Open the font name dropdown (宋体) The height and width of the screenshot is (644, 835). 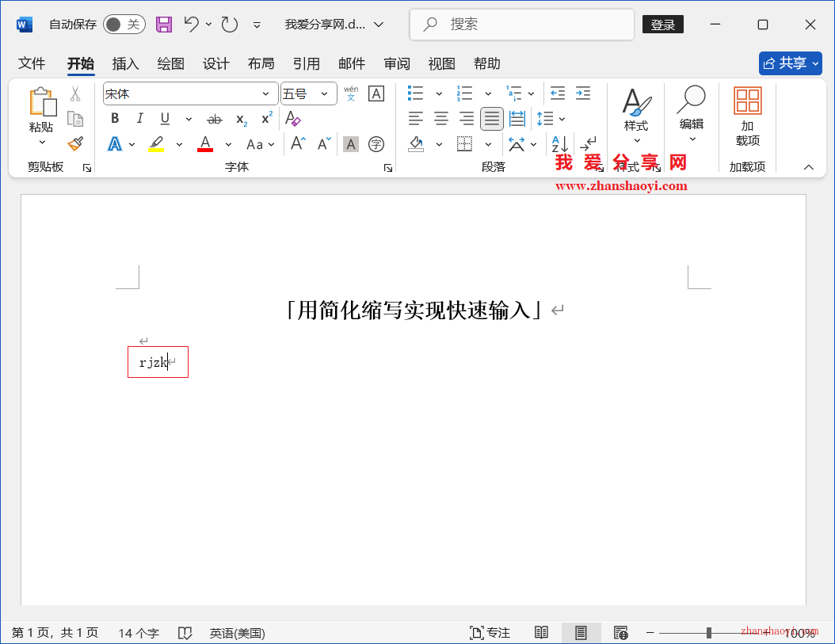(x=265, y=93)
